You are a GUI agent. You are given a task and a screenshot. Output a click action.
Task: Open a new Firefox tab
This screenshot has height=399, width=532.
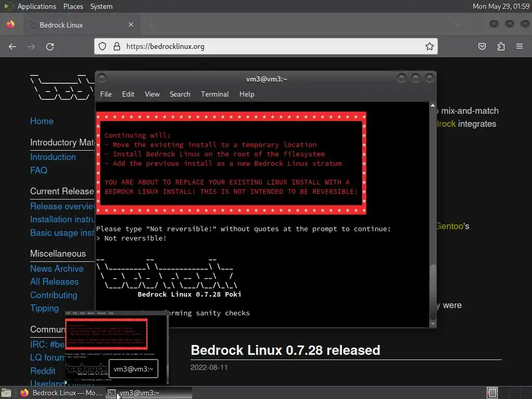coord(151,24)
